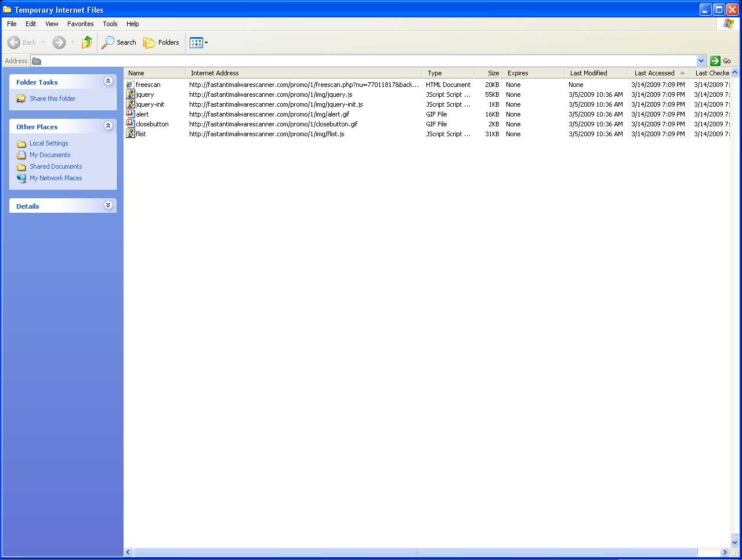
Task: Click the Share this folder icon
Action: pyautogui.click(x=21, y=99)
